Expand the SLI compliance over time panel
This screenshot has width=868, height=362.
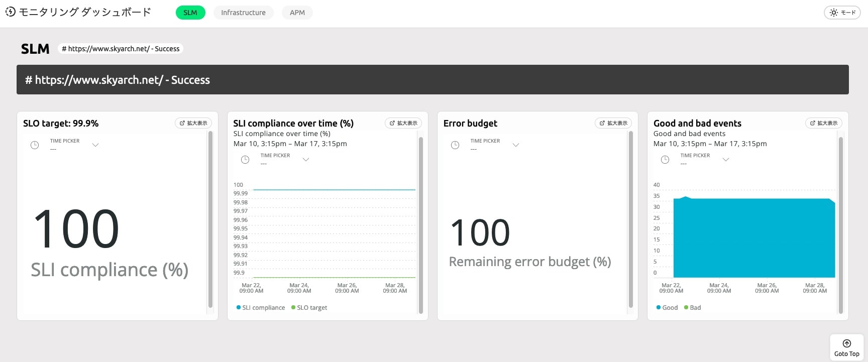[x=403, y=123]
